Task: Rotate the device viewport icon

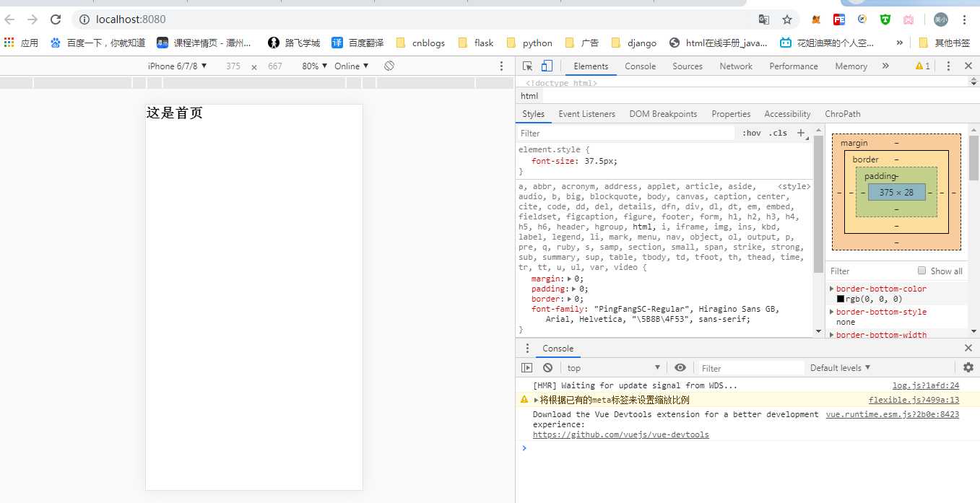Action: (389, 66)
